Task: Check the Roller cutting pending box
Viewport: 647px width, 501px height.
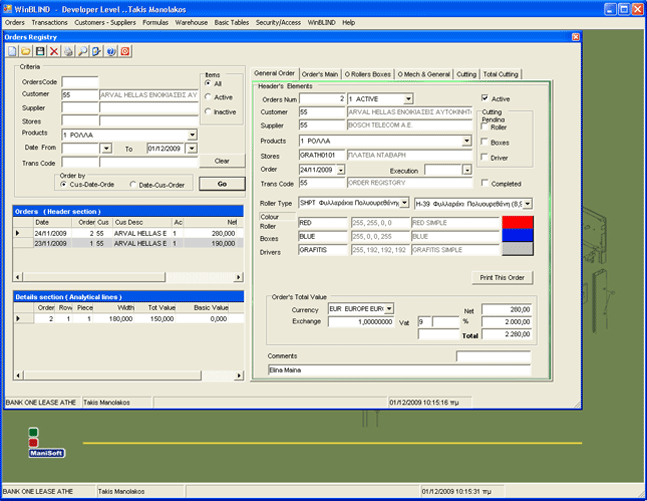Action: click(485, 127)
